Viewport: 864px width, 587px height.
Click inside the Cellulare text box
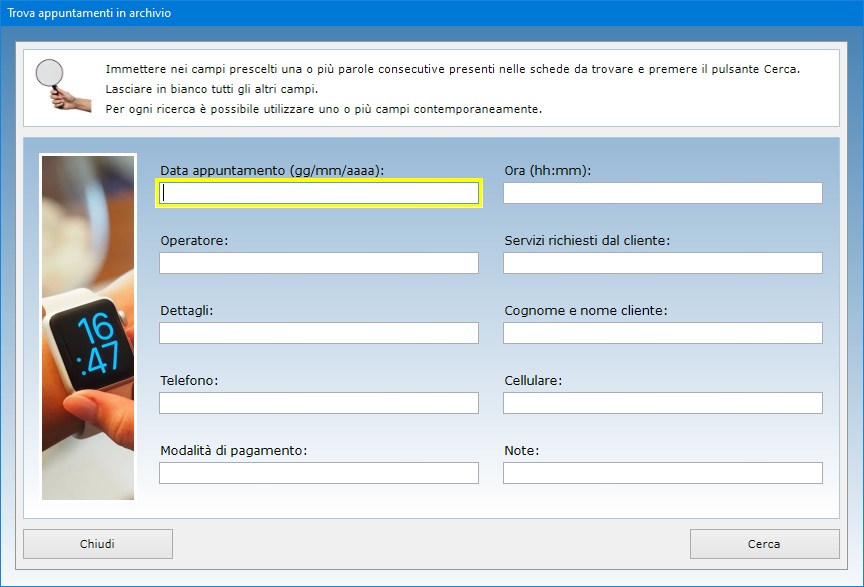[x=662, y=403]
